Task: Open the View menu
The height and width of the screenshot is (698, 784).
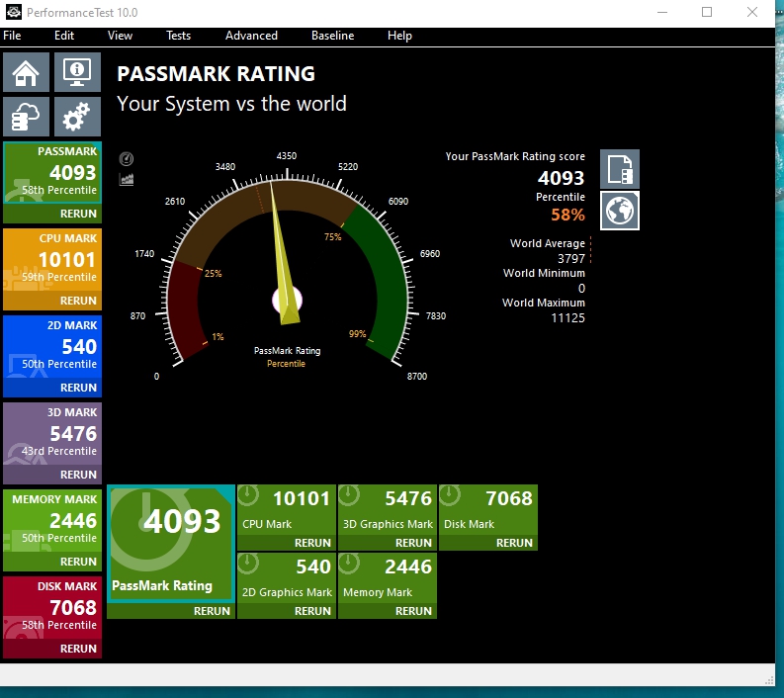Action: [120, 36]
